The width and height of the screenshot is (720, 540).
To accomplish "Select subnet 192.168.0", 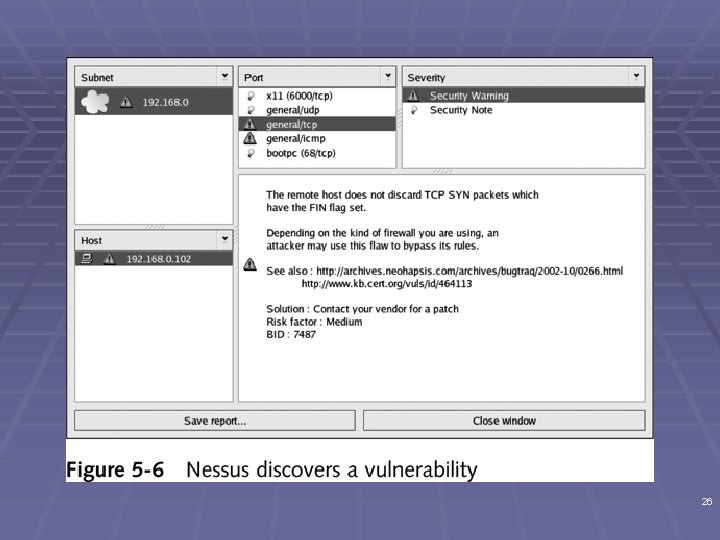I will tap(154, 101).
